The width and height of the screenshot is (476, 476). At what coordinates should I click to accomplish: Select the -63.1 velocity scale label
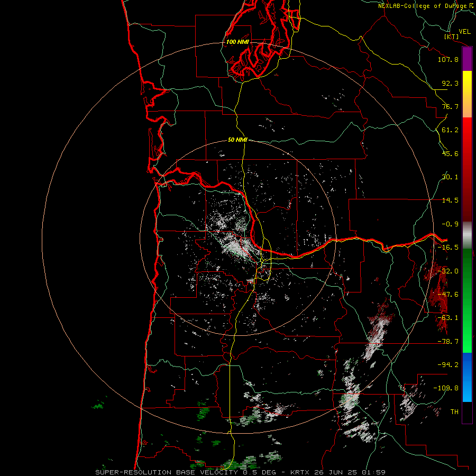pyautogui.click(x=448, y=318)
